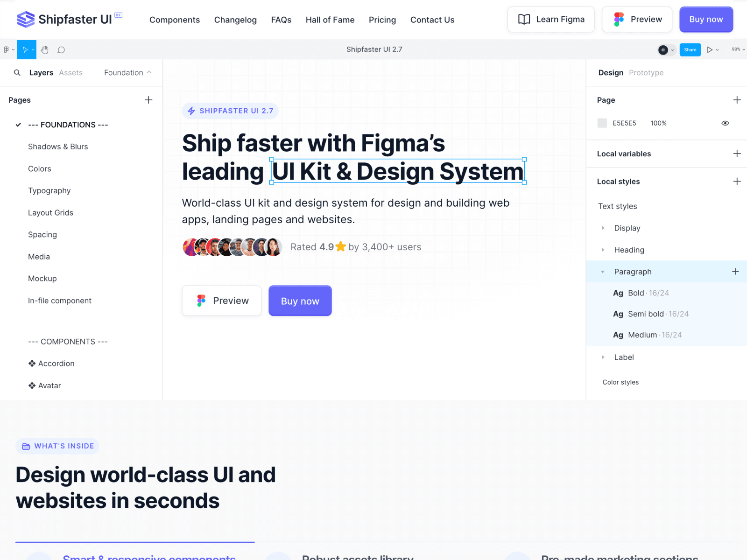747x560 pixels.
Task: Select the Colors page
Action: pos(40,169)
